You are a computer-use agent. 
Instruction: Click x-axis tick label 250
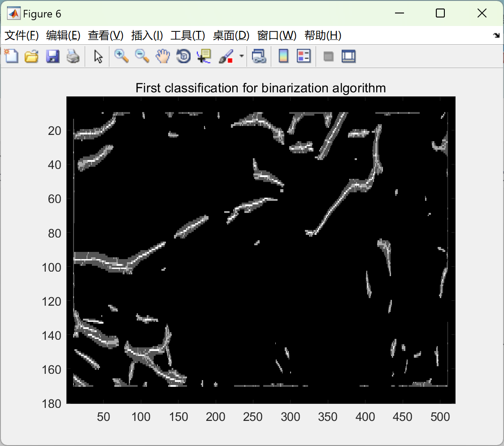click(252, 417)
